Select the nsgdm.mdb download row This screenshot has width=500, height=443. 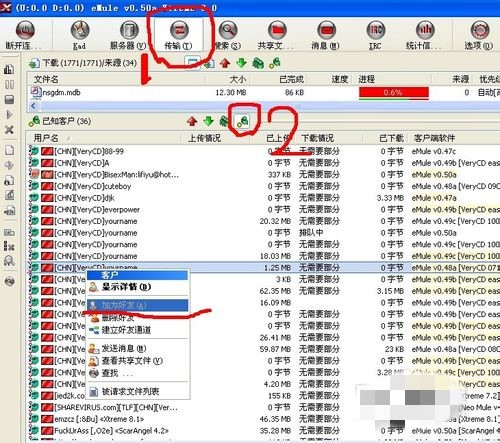coord(263,92)
